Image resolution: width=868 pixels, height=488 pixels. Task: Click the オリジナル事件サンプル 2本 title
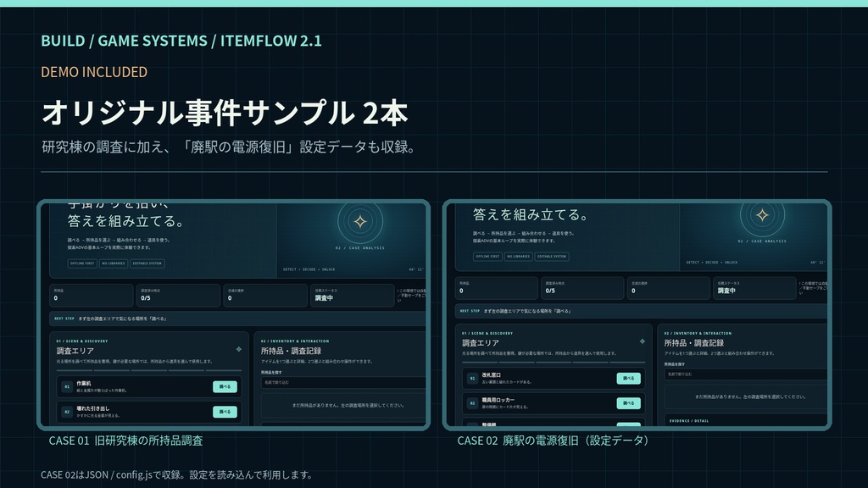pos(225,113)
